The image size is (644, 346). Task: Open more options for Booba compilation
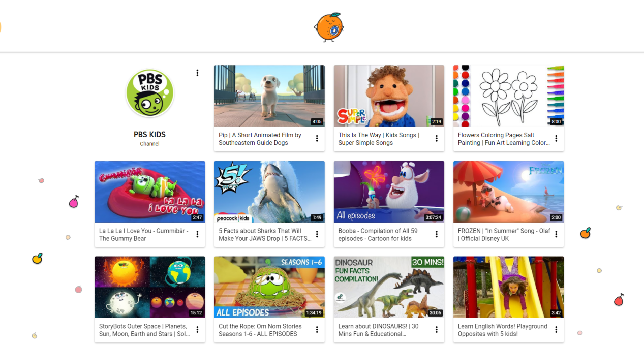tap(436, 234)
